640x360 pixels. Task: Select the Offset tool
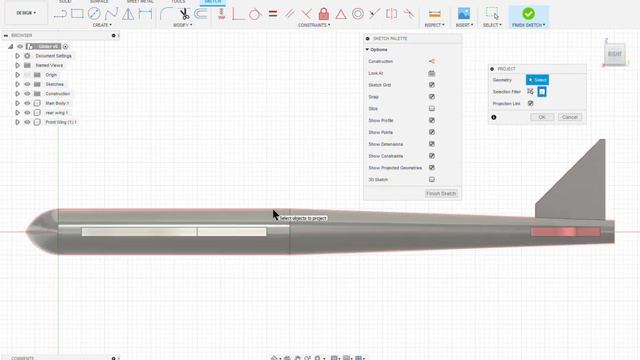pos(200,14)
